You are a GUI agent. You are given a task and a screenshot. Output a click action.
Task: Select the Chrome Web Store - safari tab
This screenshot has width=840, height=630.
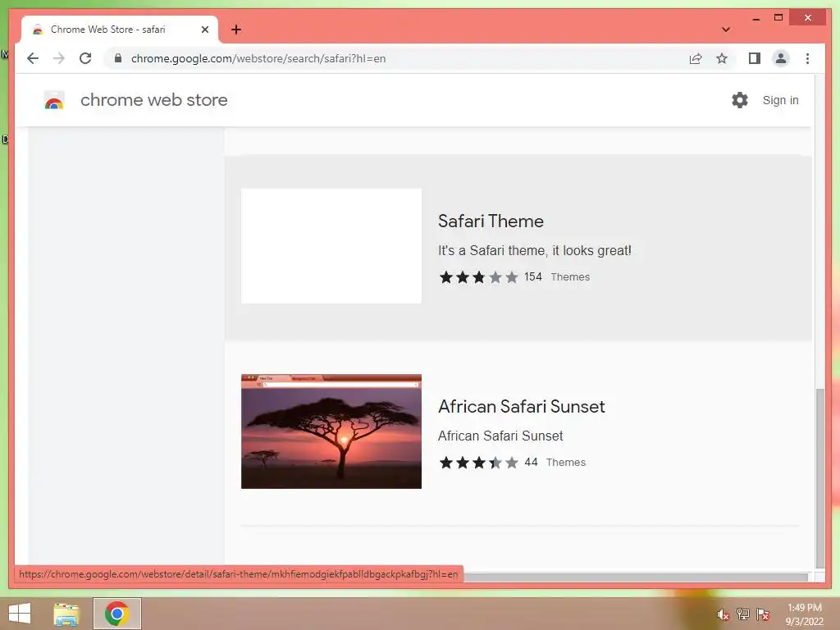pyautogui.click(x=120, y=30)
